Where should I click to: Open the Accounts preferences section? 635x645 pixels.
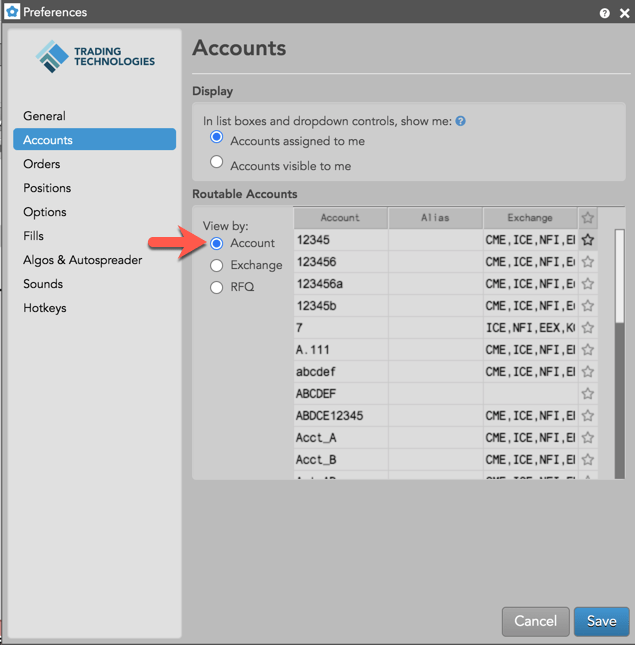(95, 140)
